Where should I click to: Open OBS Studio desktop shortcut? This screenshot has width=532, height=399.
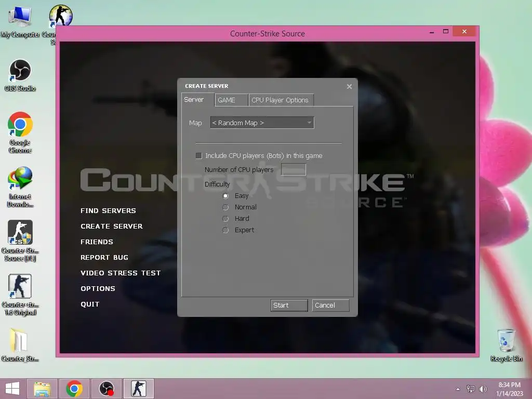pos(20,75)
